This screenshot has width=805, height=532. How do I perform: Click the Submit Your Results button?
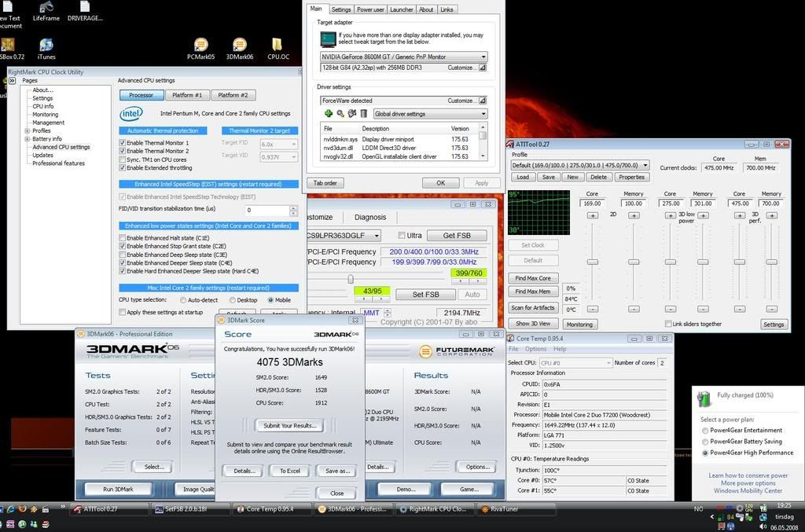(x=289, y=426)
